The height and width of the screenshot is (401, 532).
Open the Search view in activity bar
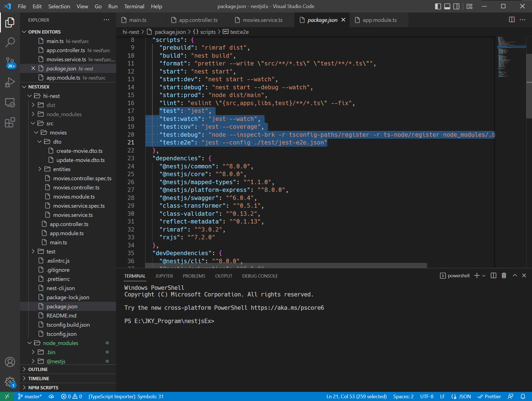(x=10, y=42)
